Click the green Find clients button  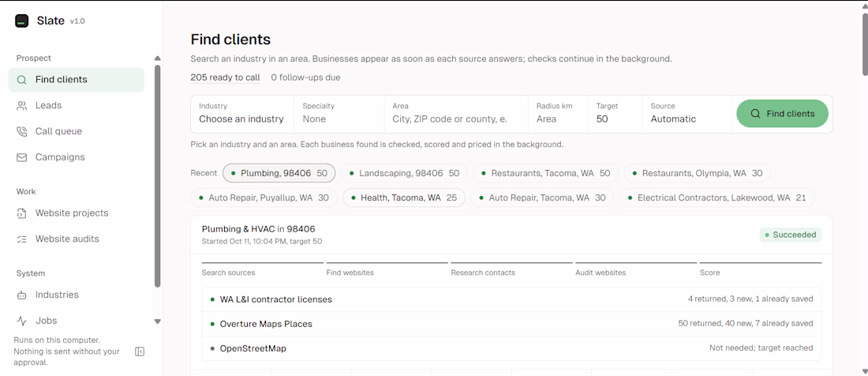click(x=782, y=114)
